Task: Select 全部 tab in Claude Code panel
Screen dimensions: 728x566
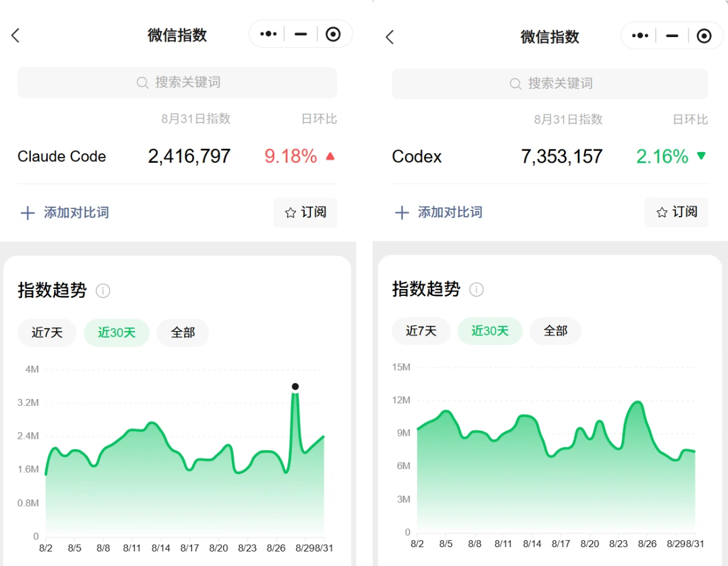Action: point(182,332)
